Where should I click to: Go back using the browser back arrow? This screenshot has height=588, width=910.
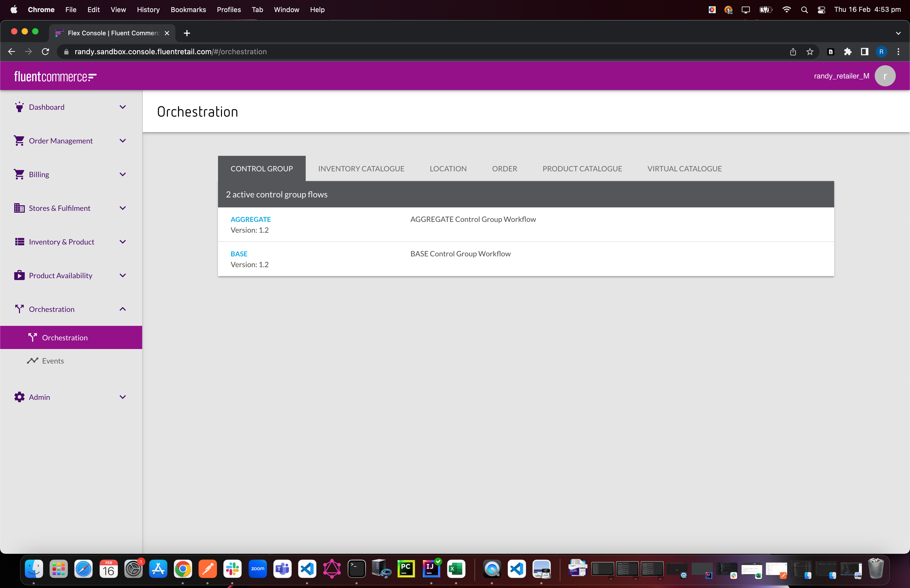12,52
